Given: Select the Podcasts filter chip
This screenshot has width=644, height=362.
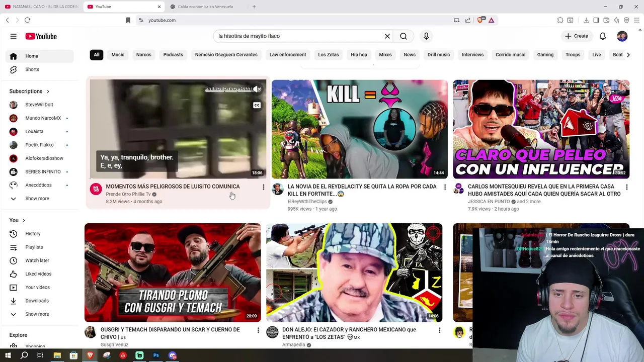Looking at the screenshot, I should (173, 55).
